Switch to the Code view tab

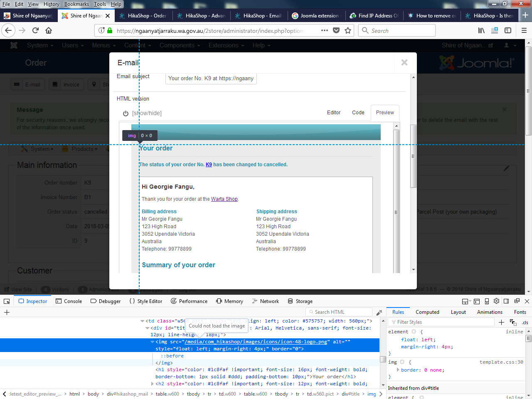pos(358,113)
